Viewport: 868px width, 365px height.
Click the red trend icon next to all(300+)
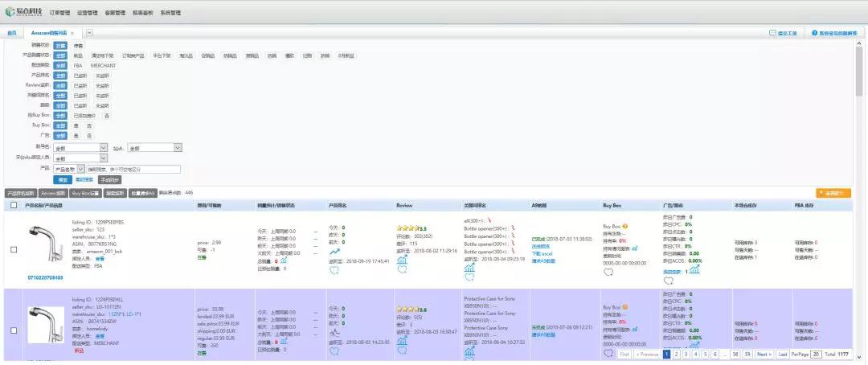coord(490,220)
